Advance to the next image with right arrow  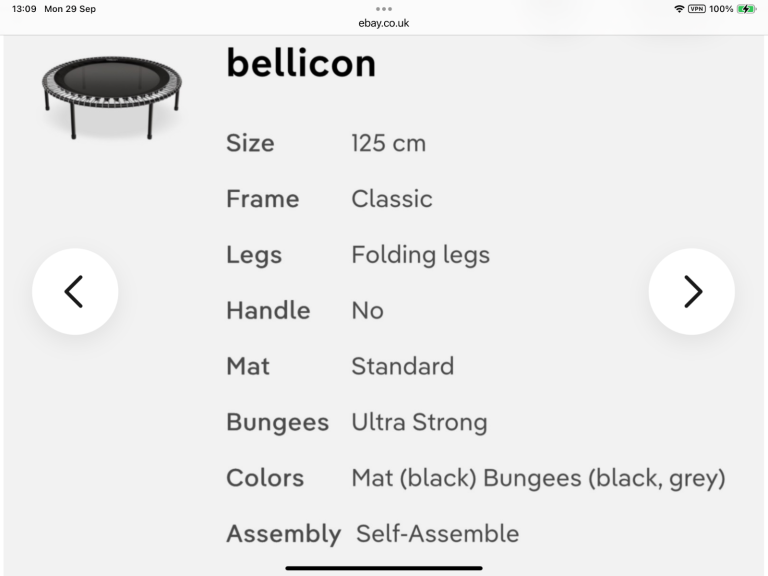(x=692, y=291)
